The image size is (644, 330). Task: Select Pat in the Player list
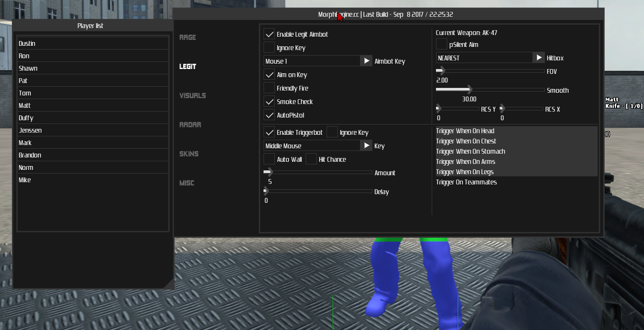tap(93, 80)
